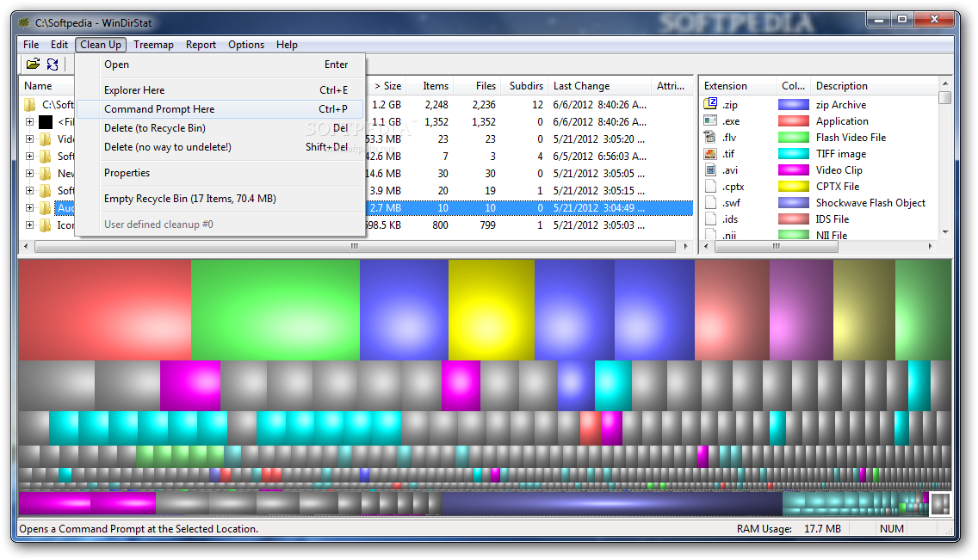Click the .cptx blank file icon
978x560 pixels.
710,187
